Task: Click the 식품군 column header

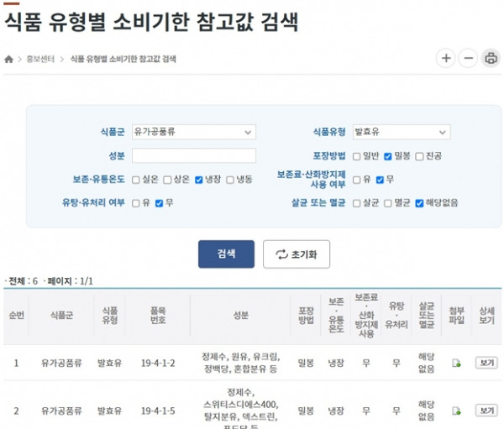Action: point(61,315)
